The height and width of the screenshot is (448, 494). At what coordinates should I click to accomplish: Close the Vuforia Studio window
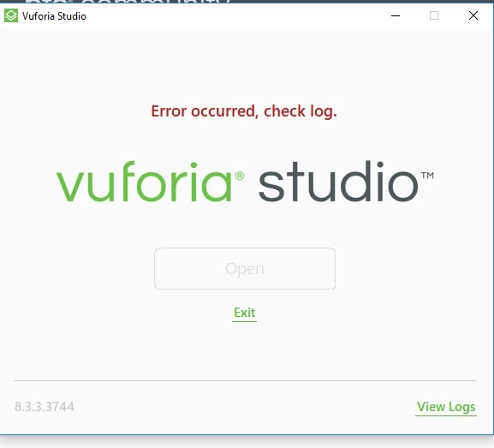pyautogui.click(x=473, y=15)
